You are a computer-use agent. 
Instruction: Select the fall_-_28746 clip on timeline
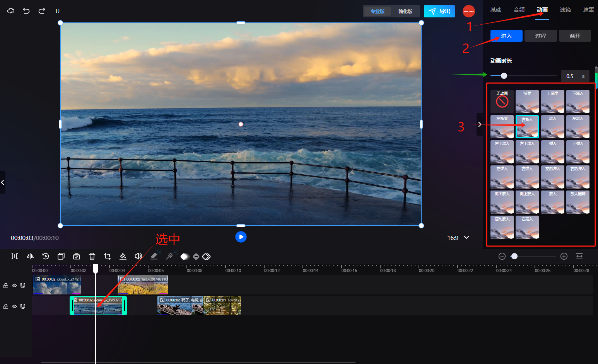tap(143, 285)
